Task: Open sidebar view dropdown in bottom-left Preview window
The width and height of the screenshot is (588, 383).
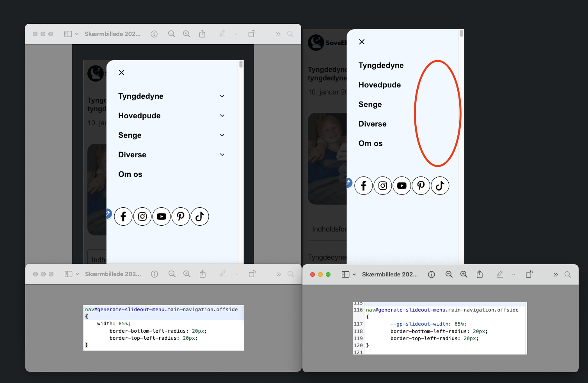Action: click(77, 274)
